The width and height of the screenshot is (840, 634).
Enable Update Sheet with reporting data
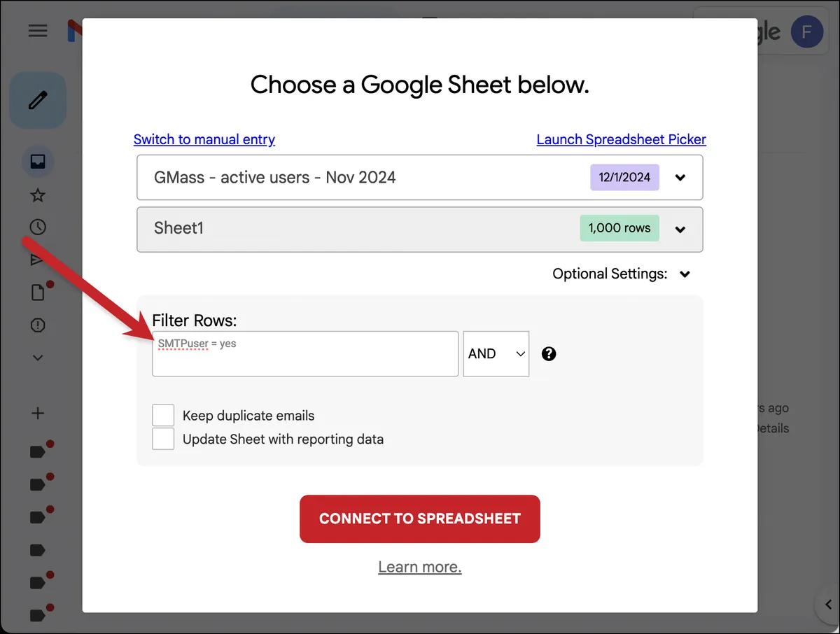163,439
